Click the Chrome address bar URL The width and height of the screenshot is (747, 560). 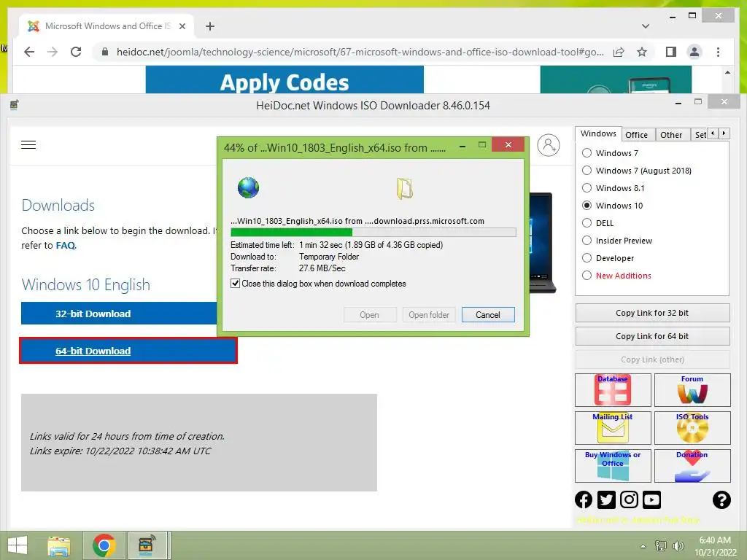[360, 52]
